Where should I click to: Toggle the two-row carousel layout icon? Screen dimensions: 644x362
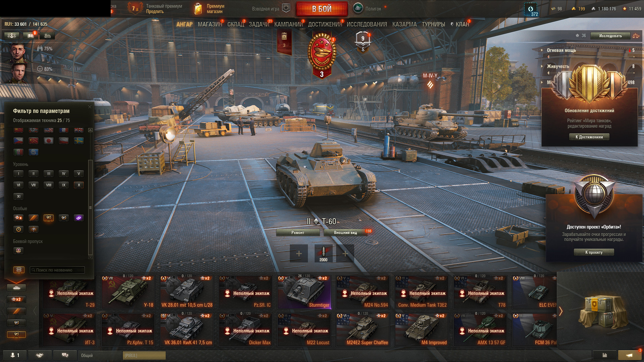tap(19, 270)
